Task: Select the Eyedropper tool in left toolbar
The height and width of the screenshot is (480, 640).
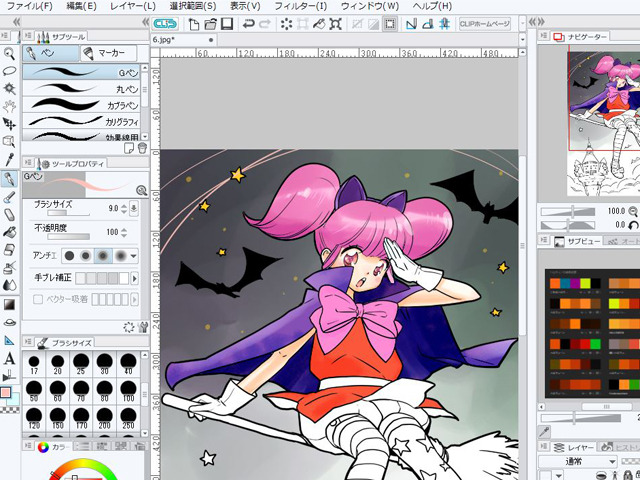Action: (x=9, y=160)
